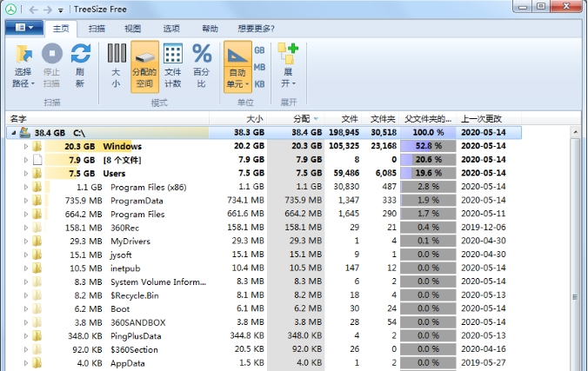Image resolution: width=588 pixels, height=371 pixels.
Task: Expand the 360Rec folder
Action: 26,228
